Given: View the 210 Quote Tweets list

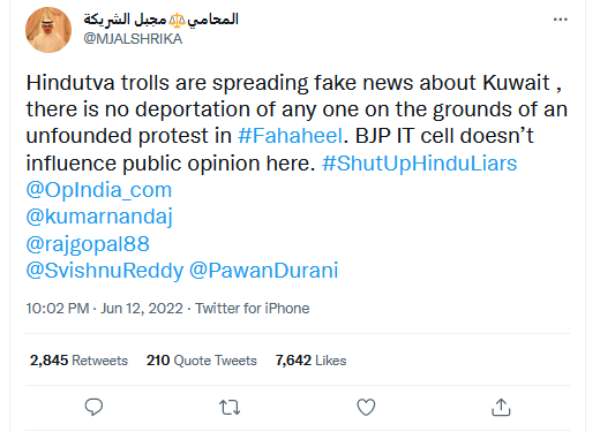Looking at the screenshot, I should click(201, 360).
